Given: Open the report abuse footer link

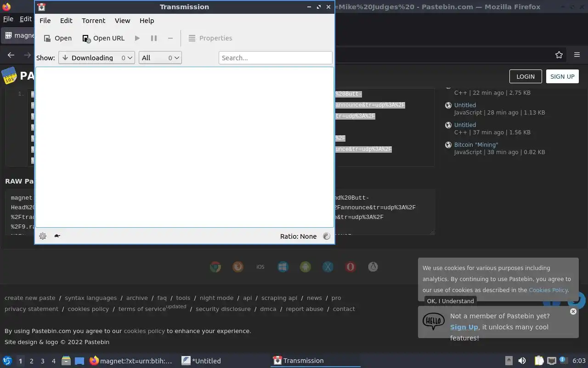Looking at the screenshot, I should pyautogui.click(x=305, y=309).
